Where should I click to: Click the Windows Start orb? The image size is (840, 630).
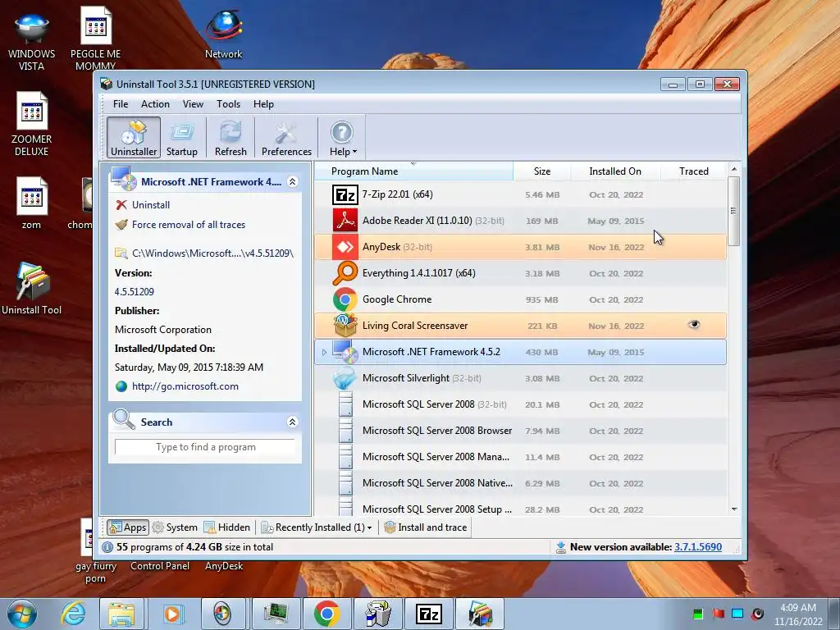22,614
